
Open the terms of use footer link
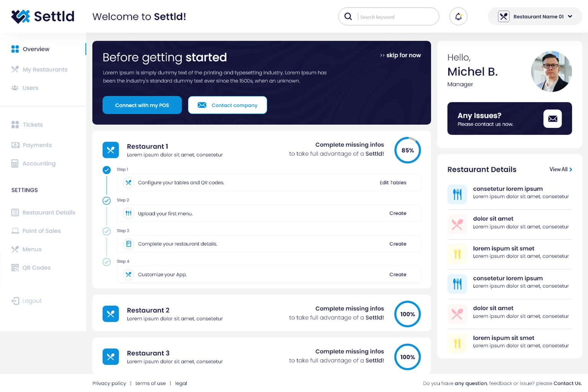(150, 383)
